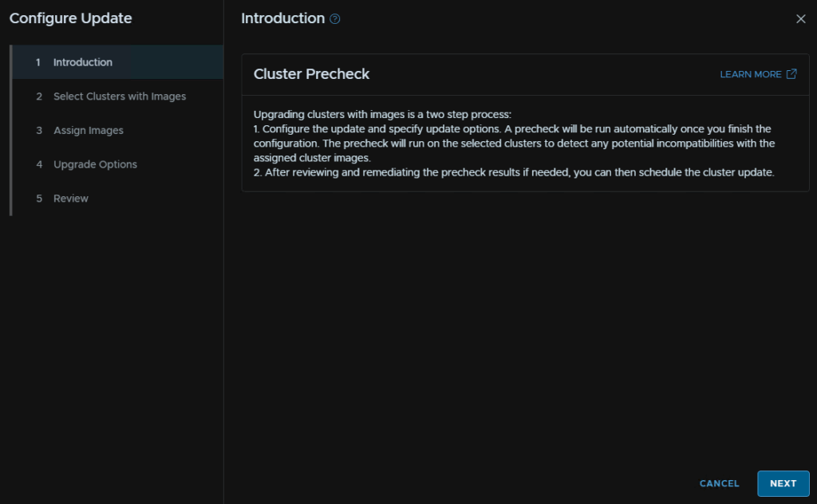Click step number 5 in wizard list
Viewport: 817px width, 504px height.
coord(38,199)
